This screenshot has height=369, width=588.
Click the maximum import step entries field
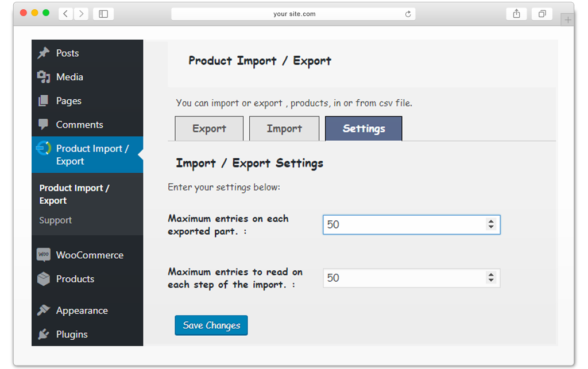(x=411, y=278)
